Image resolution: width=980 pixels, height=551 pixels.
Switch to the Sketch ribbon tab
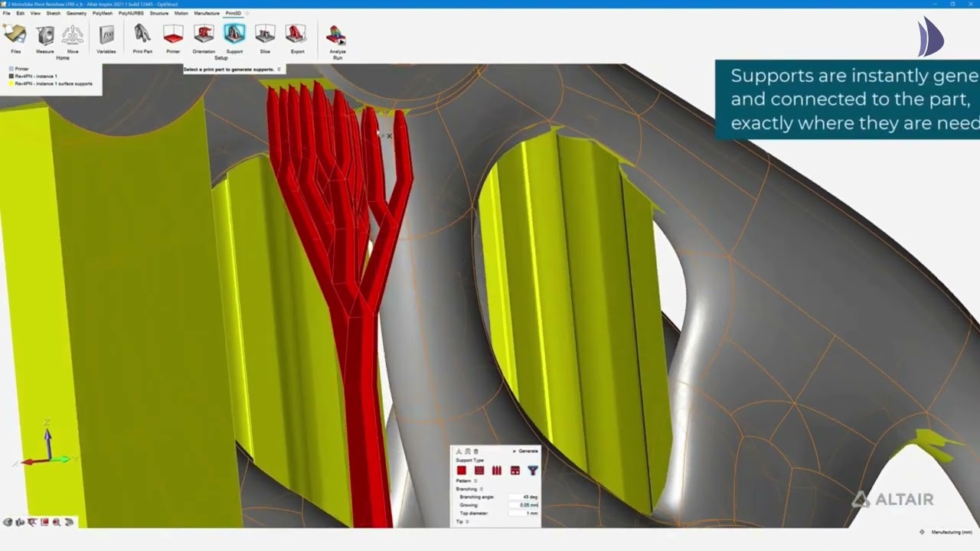pos(54,13)
